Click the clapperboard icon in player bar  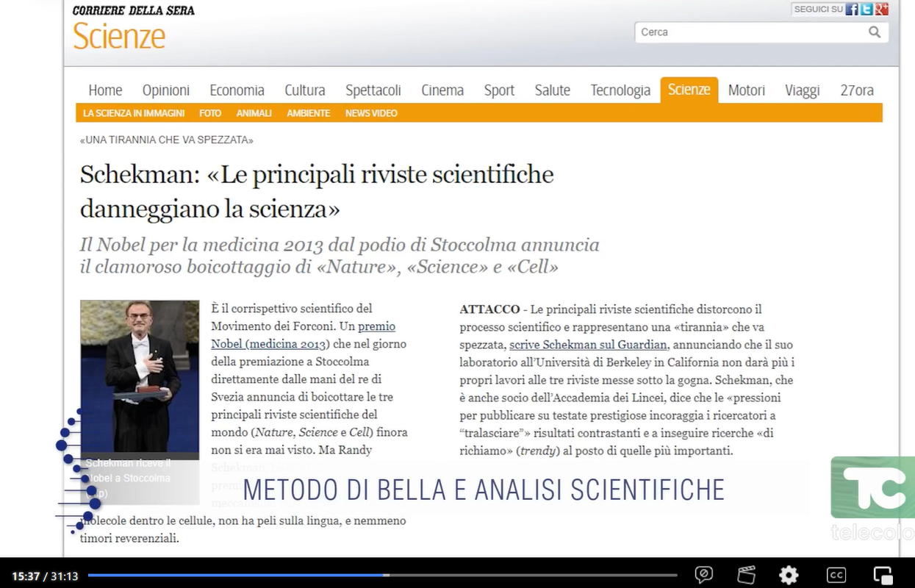pos(746,575)
